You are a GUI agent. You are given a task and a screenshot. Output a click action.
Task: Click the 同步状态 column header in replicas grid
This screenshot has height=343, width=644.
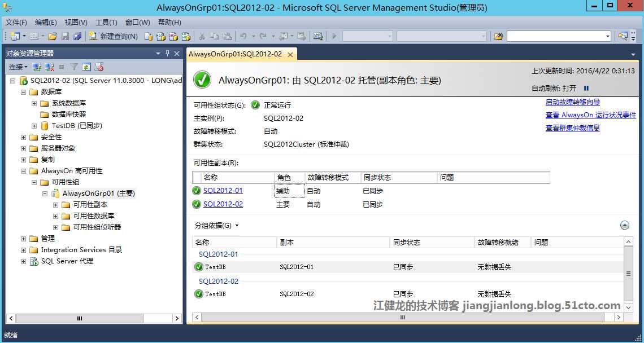398,178
